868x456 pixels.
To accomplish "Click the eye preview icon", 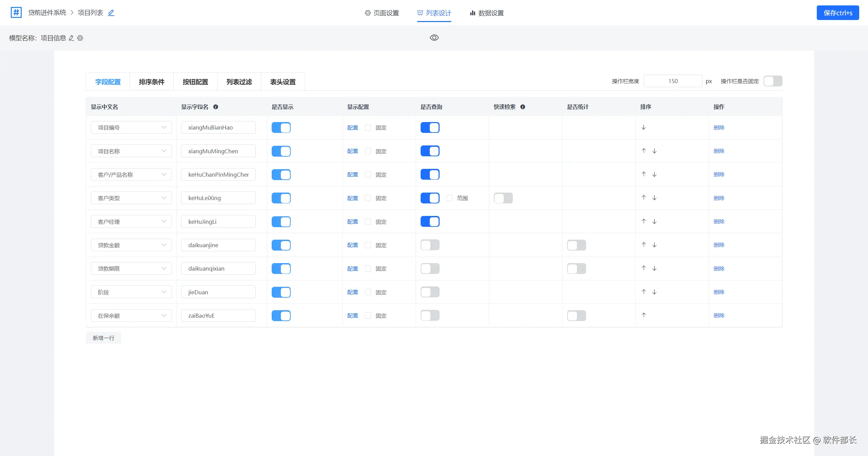I will click(x=434, y=38).
